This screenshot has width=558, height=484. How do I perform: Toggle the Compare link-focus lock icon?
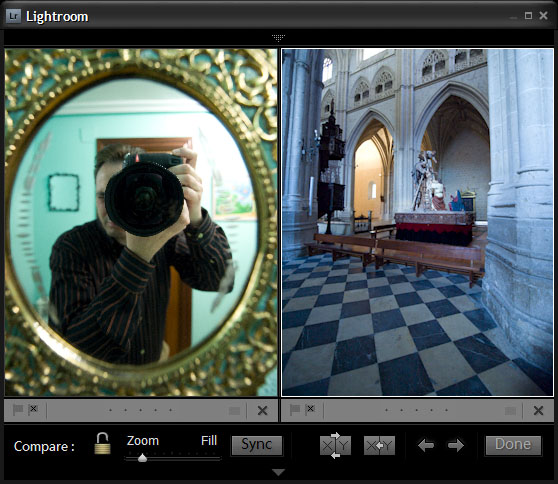pyautogui.click(x=102, y=443)
